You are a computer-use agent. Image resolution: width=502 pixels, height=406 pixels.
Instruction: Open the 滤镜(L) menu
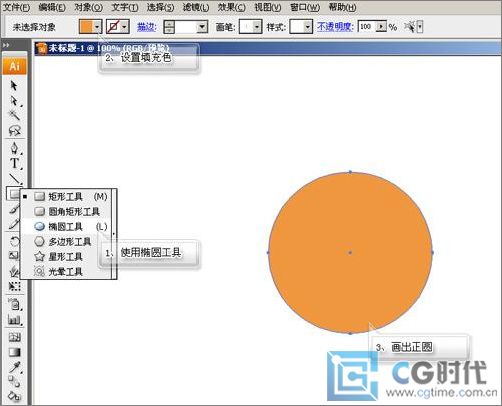pyautogui.click(x=196, y=7)
